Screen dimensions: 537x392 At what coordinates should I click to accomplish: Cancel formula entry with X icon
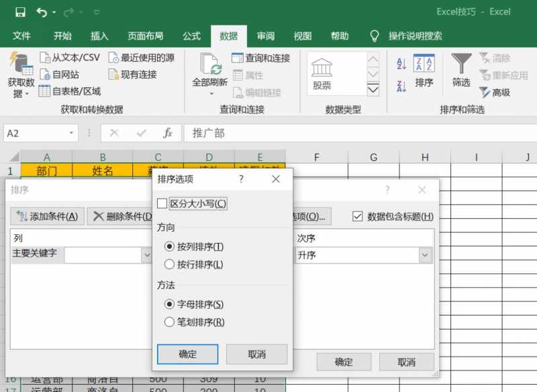pyautogui.click(x=114, y=133)
